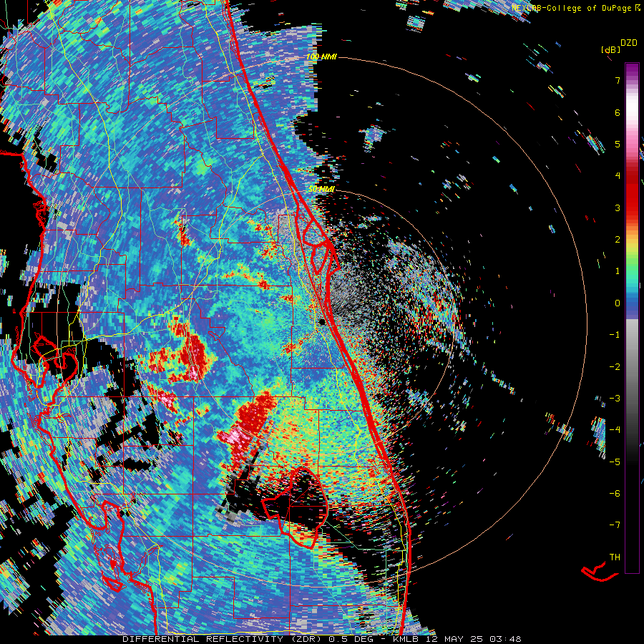Click the KMLB radar site black dot
Viewport: 644px width, 644px height.
(322, 322)
